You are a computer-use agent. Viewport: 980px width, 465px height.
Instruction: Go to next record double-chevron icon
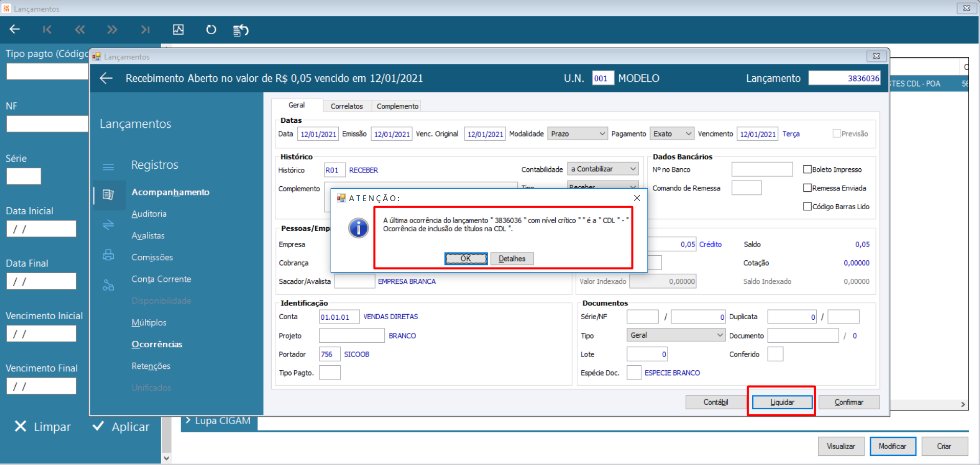pos(112,30)
